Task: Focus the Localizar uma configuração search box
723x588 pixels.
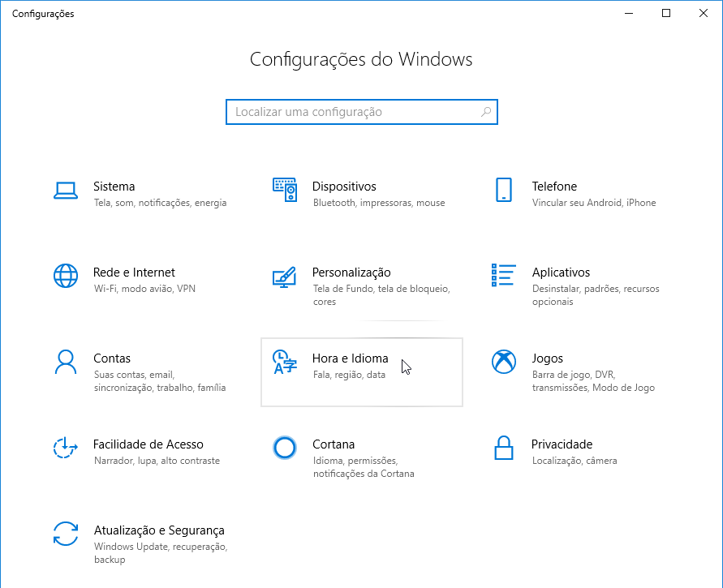Action: click(x=362, y=112)
